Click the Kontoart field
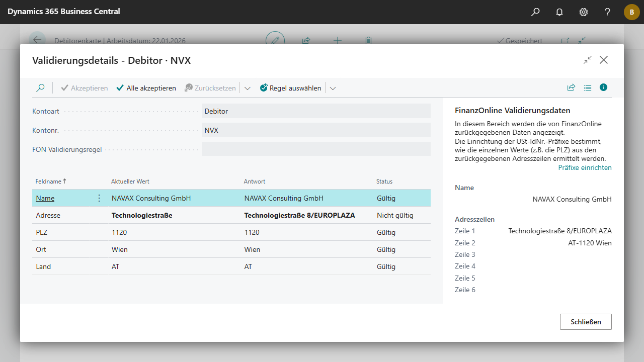 click(316, 111)
